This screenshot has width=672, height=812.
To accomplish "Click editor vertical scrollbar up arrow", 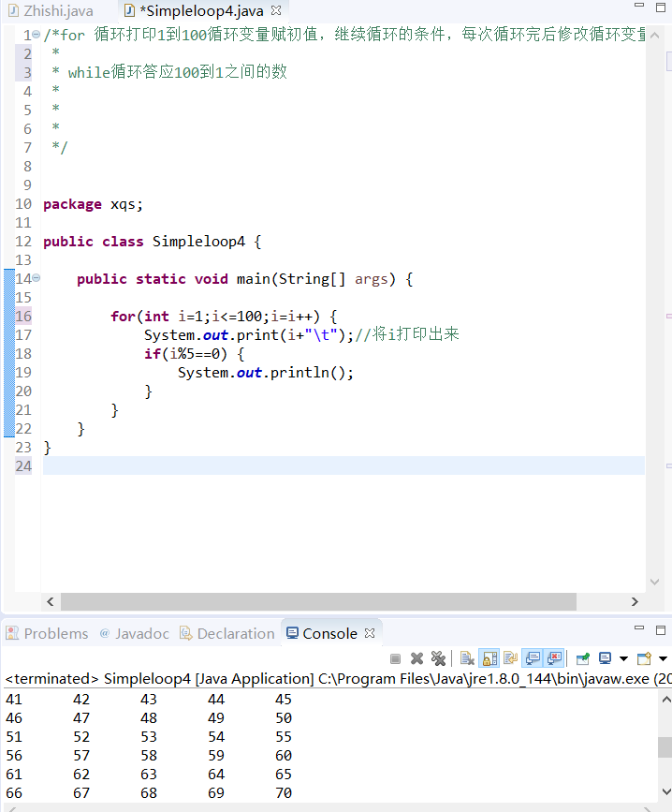I will coord(654,36).
